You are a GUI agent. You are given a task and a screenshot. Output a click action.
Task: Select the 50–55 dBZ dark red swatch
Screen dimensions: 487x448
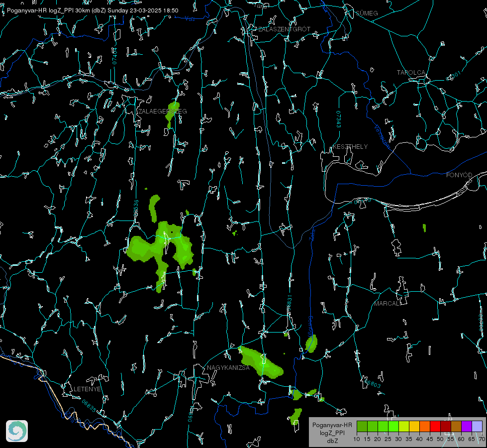(x=446, y=426)
